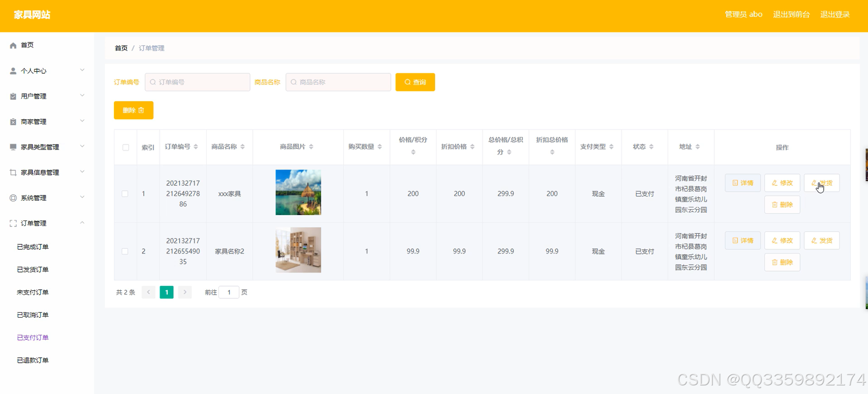The image size is (868, 394).
Task: Click the home icon in the sidebar
Action: coord(13,45)
